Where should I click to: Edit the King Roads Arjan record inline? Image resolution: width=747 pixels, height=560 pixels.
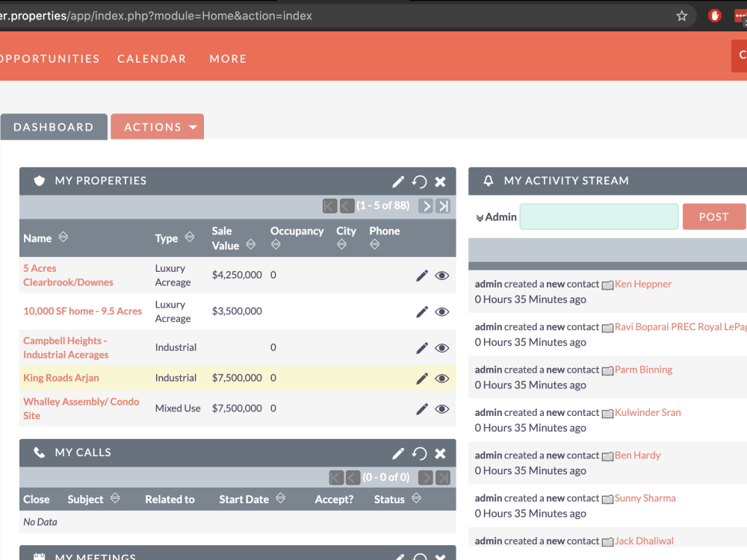point(421,377)
